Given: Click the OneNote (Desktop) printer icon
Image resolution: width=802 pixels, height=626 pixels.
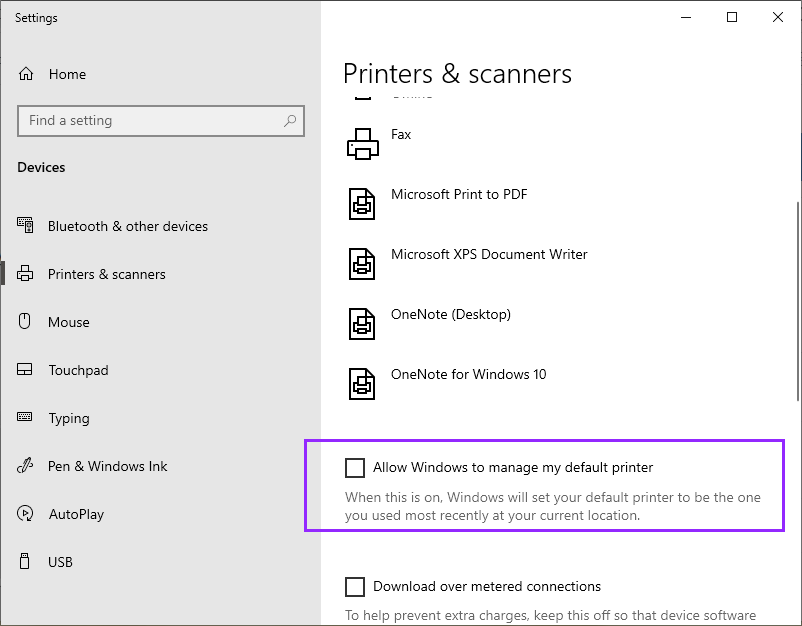Looking at the screenshot, I should 362,323.
